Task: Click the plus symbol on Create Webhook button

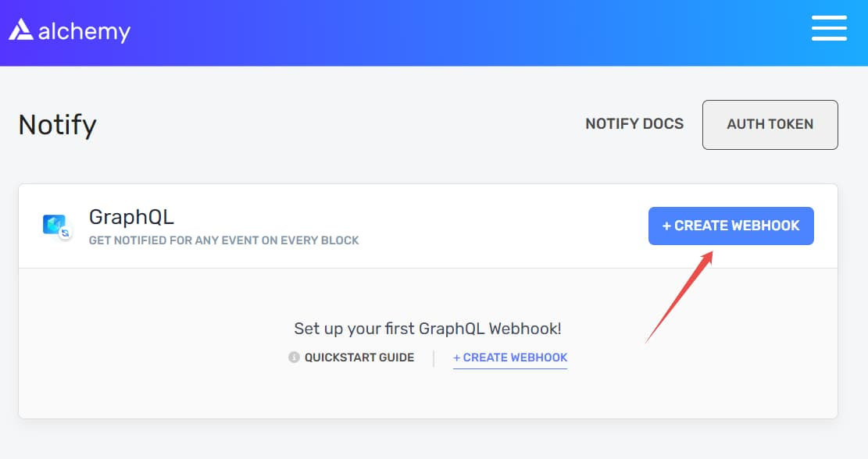Action: click(666, 226)
